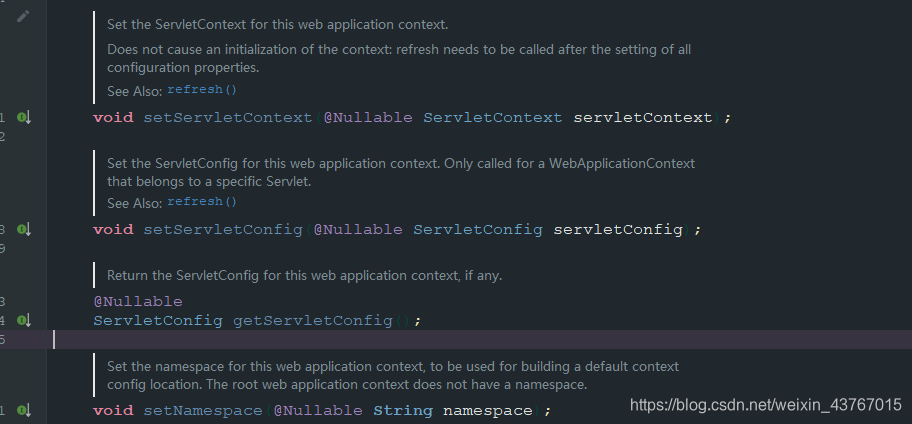Click the void keyword before setServletConfig
The image size is (912, 424).
[113, 230]
